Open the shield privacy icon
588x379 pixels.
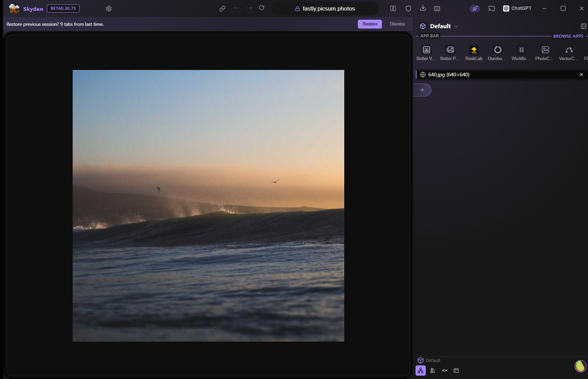coord(408,8)
